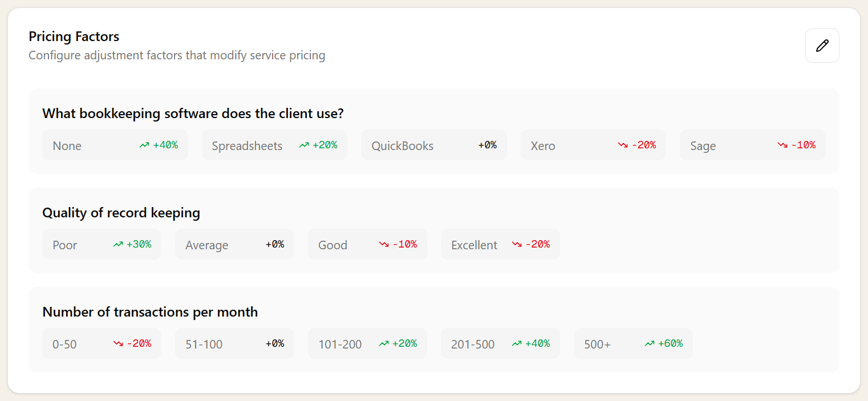Screen dimensions: 868x401
Task: Pick the Sage software option
Action: point(752,145)
